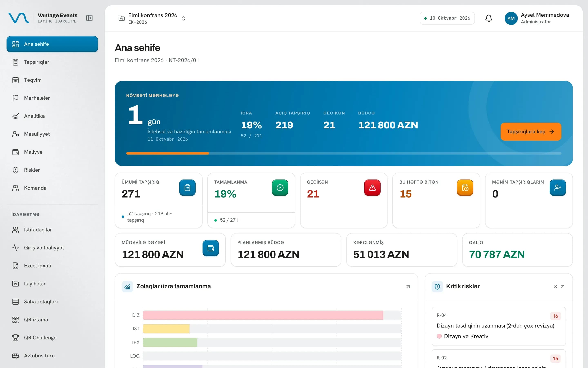The width and height of the screenshot is (588, 368).
Task: Open Təqvim from the sidebar
Action: tap(52, 80)
